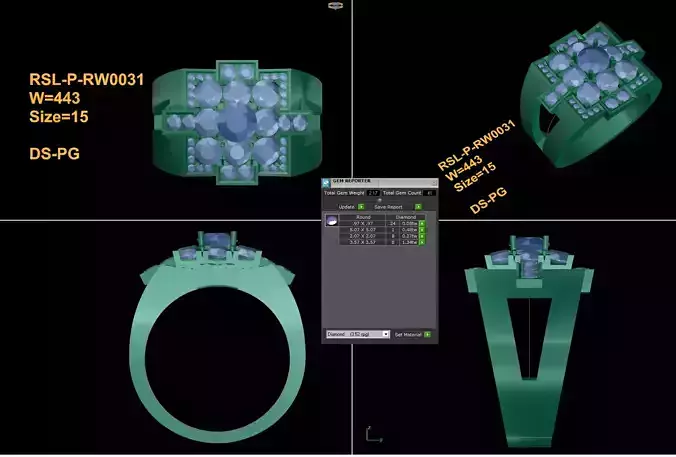This screenshot has height=457, width=676.
Task: Select the 5.07 X 5.07 size cell
Action: [x=363, y=230]
